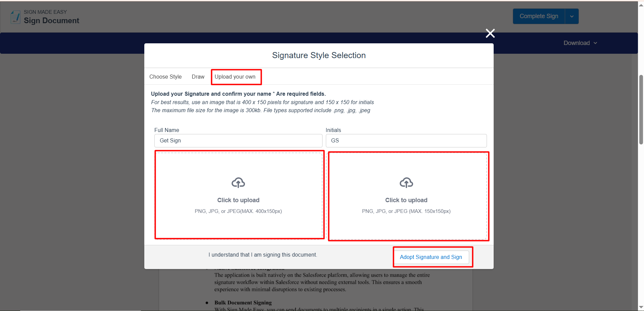Click the page scrollbar down arrow
Screen dimensions: 644x311
pyautogui.click(x=641, y=307)
